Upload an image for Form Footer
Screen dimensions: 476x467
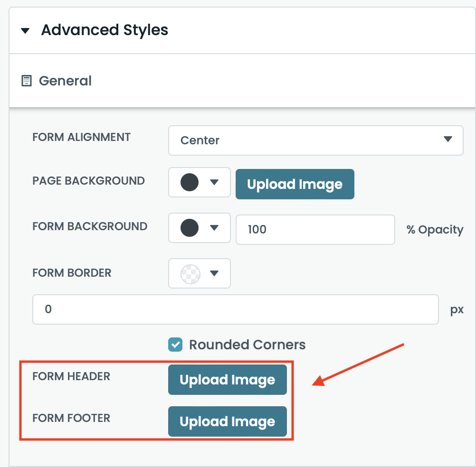tap(227, 421)
